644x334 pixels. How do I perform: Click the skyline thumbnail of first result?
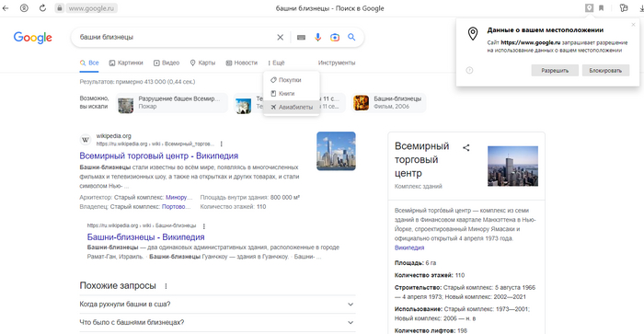336,151
